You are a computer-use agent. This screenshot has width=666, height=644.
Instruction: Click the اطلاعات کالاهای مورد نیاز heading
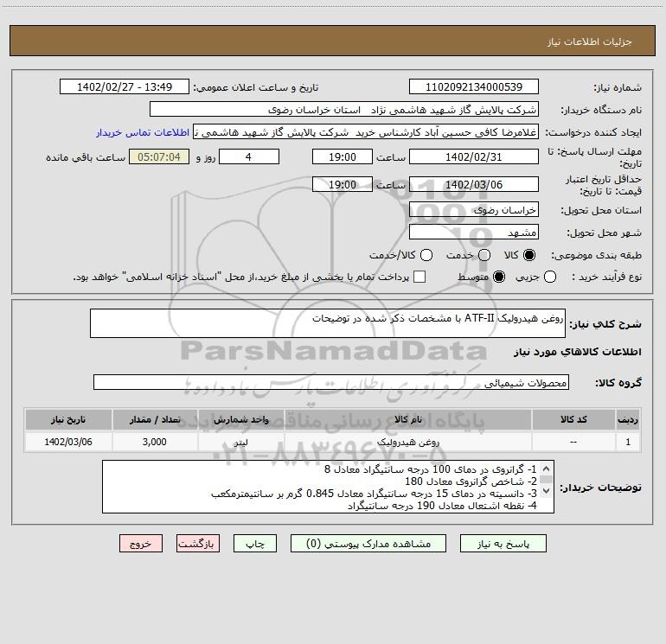coord(577,352)
